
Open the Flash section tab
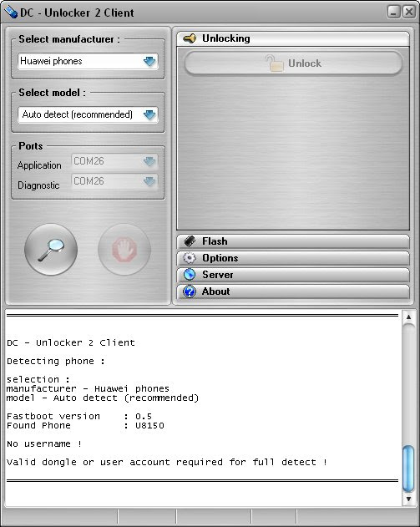click(293, 241)
